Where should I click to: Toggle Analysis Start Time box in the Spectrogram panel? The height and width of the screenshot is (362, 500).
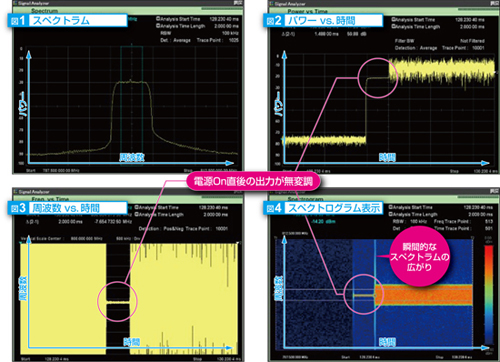point(391,207)
